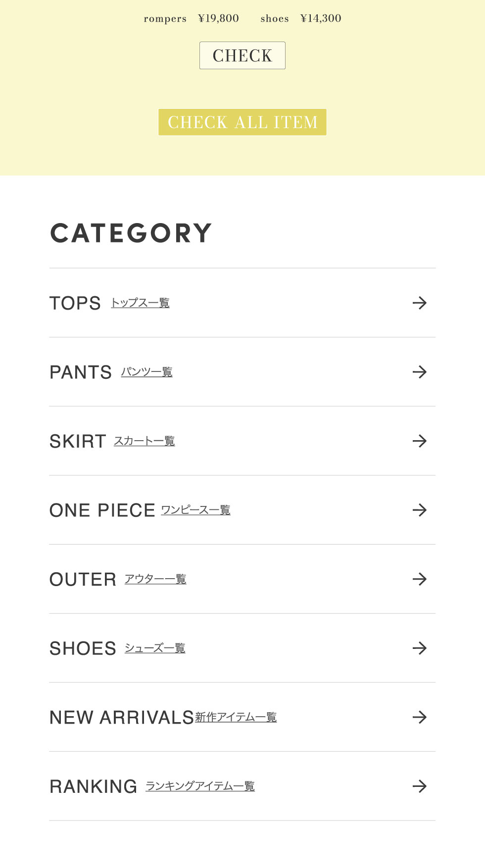This screenshot has height=868, width=485.
Task: Open the スカート一覧 link
Action: click(144, 441)
